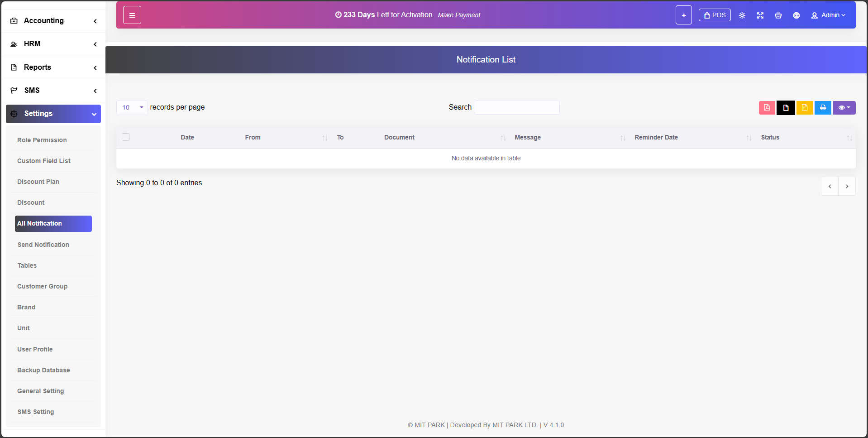Open the language globe icon
The width and height of the screenshot is (868, 438).
(796, 15)
